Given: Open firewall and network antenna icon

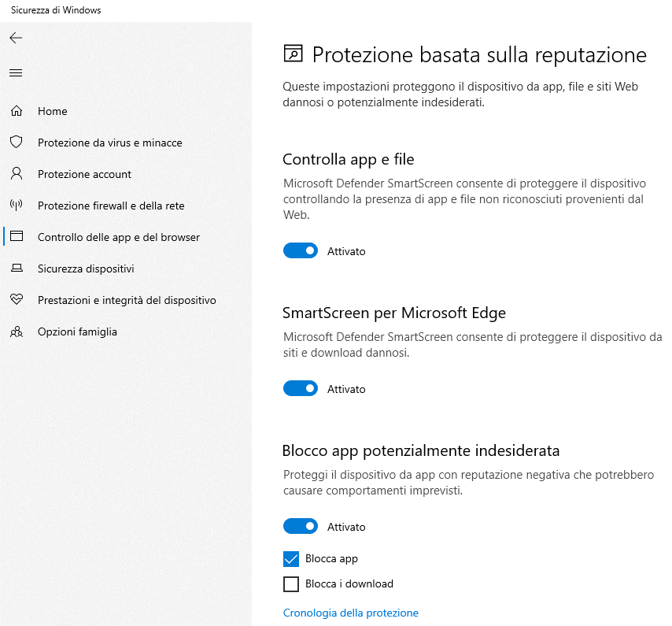Looking at the screenshot, I should (x=17, y=205).
